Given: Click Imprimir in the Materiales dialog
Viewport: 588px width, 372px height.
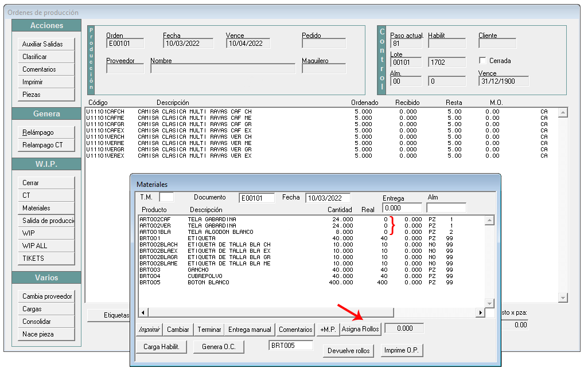Looking at the screenshot, I should [x=149, y=330].
